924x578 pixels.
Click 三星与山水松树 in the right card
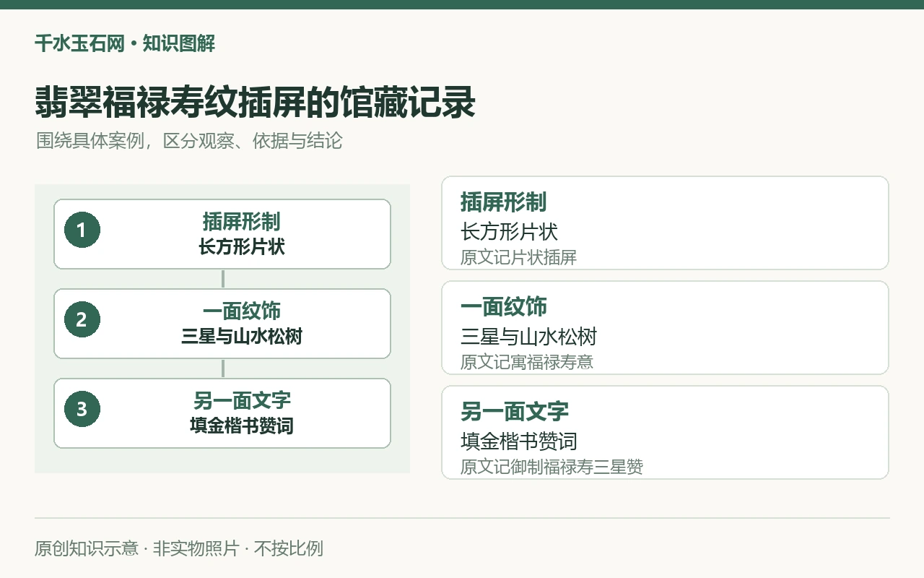(529, 337)
